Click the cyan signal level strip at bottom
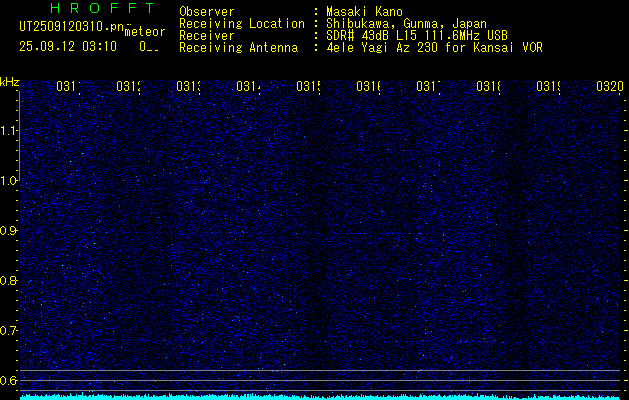This screenshot has width=629, height=400. [321, 397]
